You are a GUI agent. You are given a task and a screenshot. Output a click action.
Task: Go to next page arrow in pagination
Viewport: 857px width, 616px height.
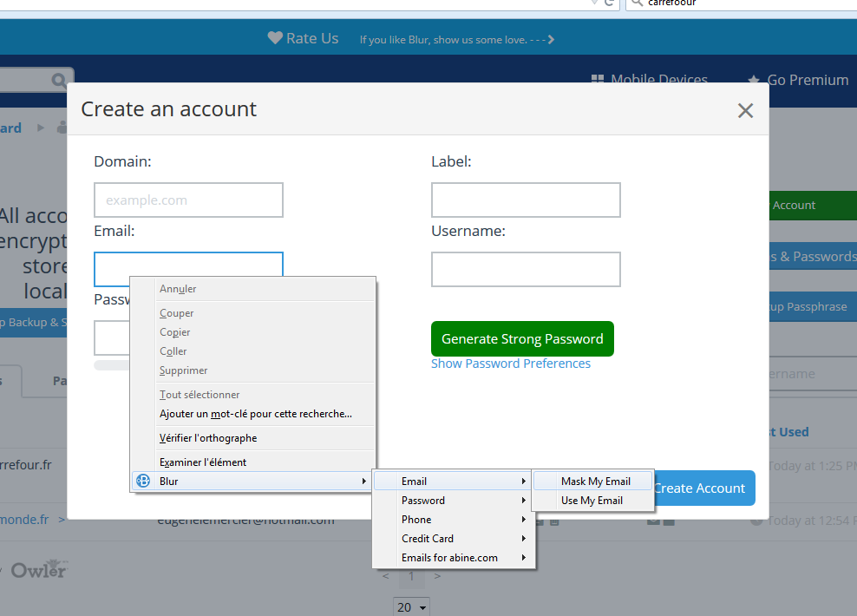coord(437,576)
